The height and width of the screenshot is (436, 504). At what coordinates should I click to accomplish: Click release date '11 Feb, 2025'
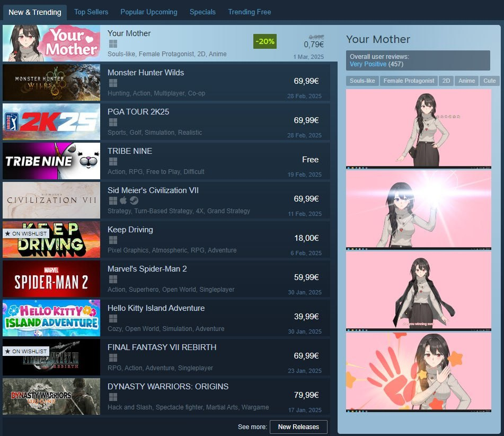tap(305, 214)
